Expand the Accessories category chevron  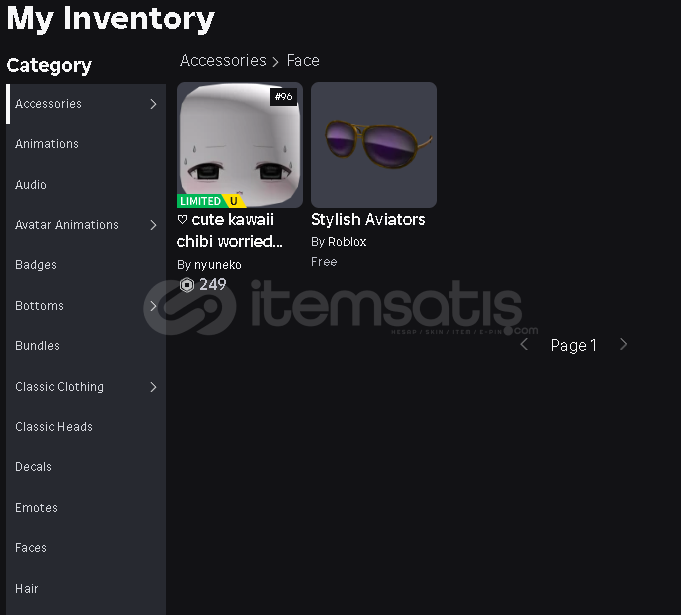pyautogui.click(x=153, y=104)
